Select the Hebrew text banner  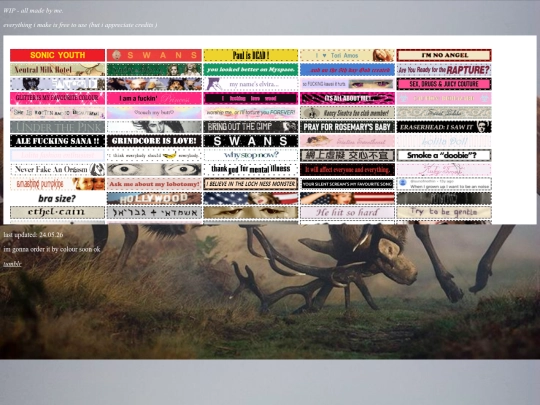tap(154, 212)
